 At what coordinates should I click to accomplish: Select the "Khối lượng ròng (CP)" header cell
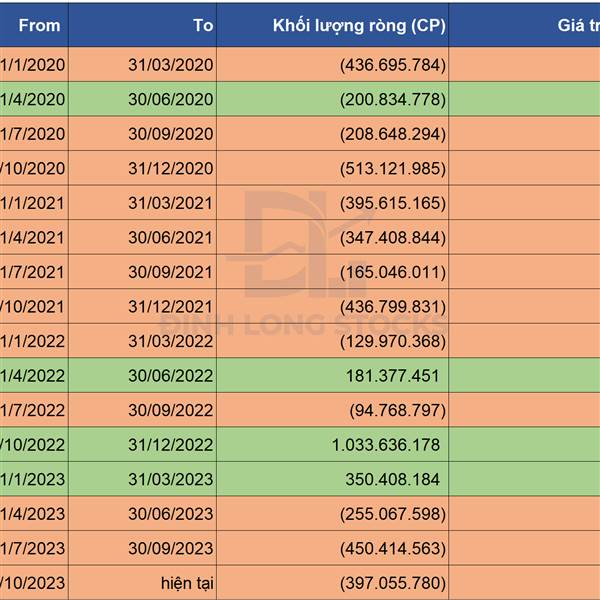tap(333, 25)
